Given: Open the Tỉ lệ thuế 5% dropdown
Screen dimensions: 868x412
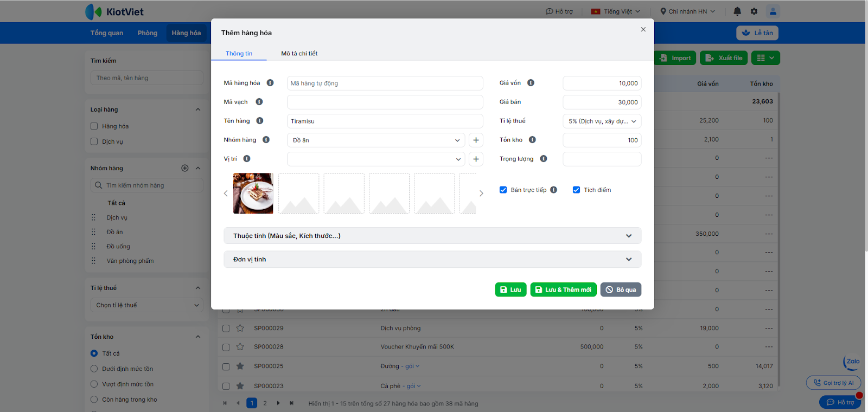Looking at the screenshot, I should 602,121.
